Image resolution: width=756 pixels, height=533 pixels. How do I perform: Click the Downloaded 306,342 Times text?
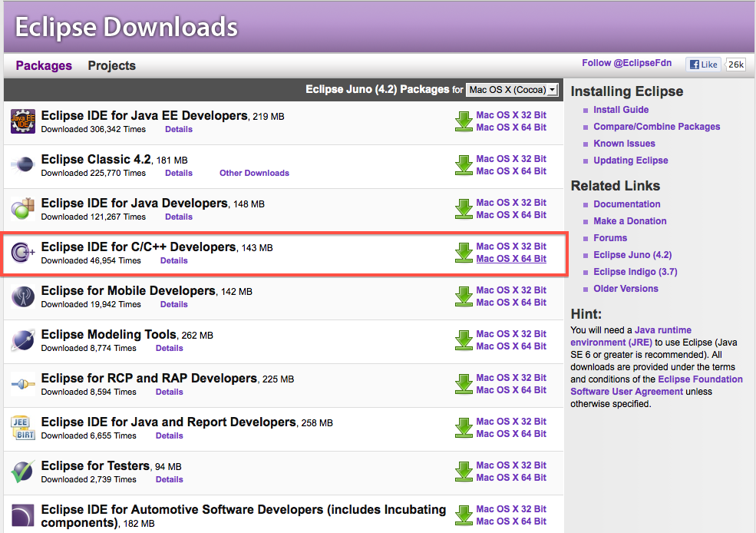[x=93, y=129]
